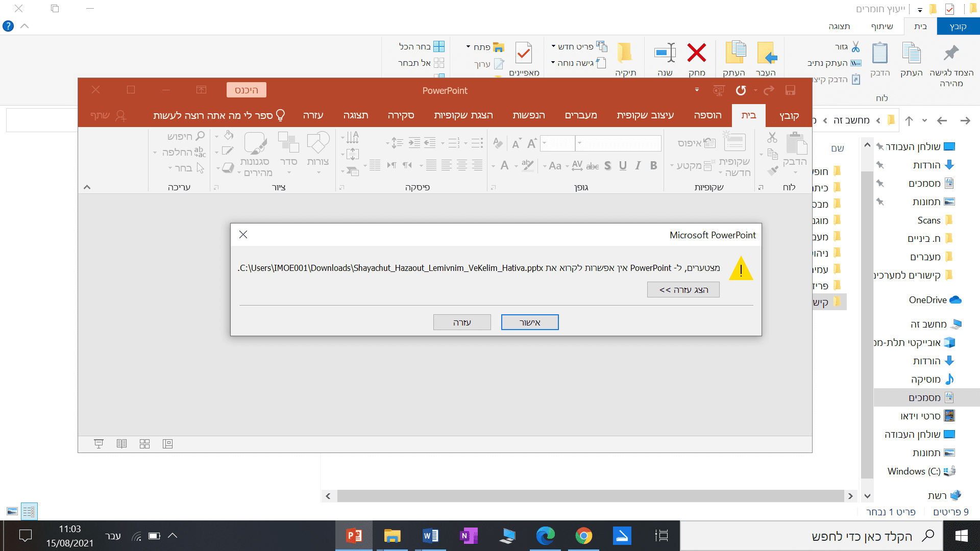The width and height of the screenshot is (980, 551).
Task: Click the היכנס sign-in button in PowerPoint
Action: tap(247, 90)
